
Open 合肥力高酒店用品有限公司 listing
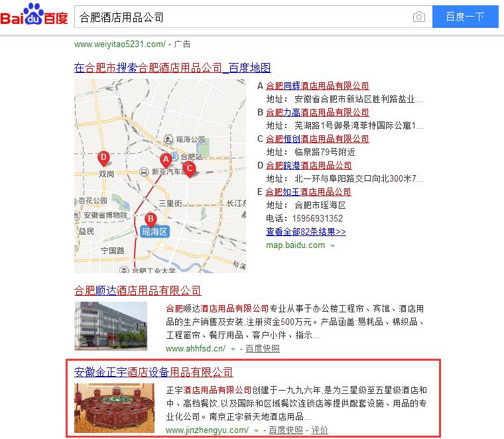[317, 112]
